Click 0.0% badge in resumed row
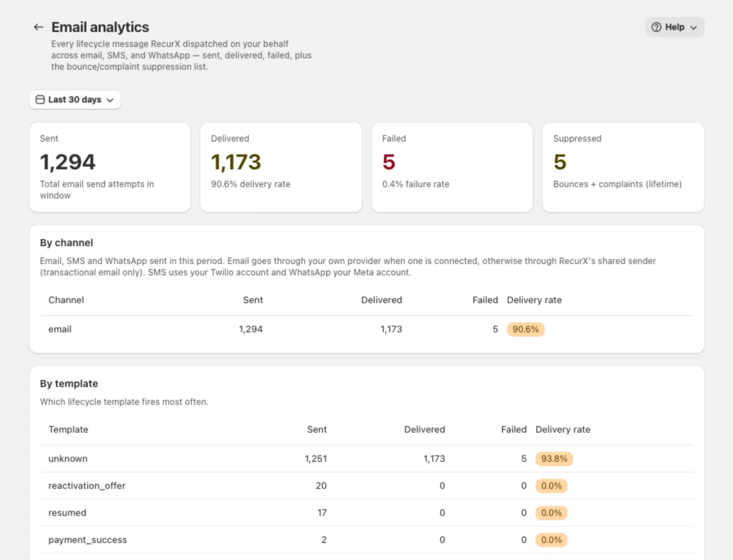 click(551, 513)
